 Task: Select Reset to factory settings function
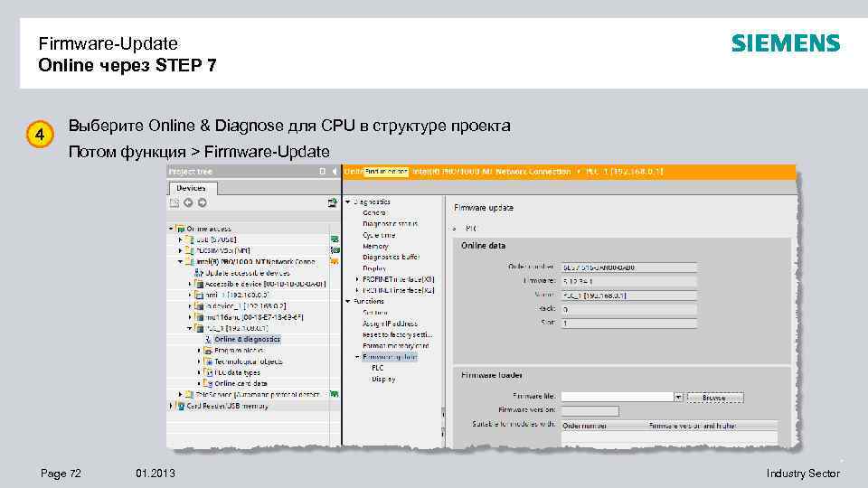click(398, 334)
